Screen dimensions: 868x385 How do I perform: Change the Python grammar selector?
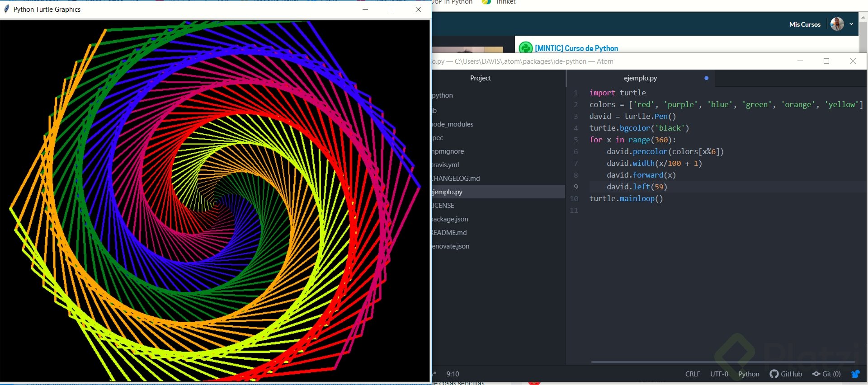pyautogui.click(x=749, y=374)
